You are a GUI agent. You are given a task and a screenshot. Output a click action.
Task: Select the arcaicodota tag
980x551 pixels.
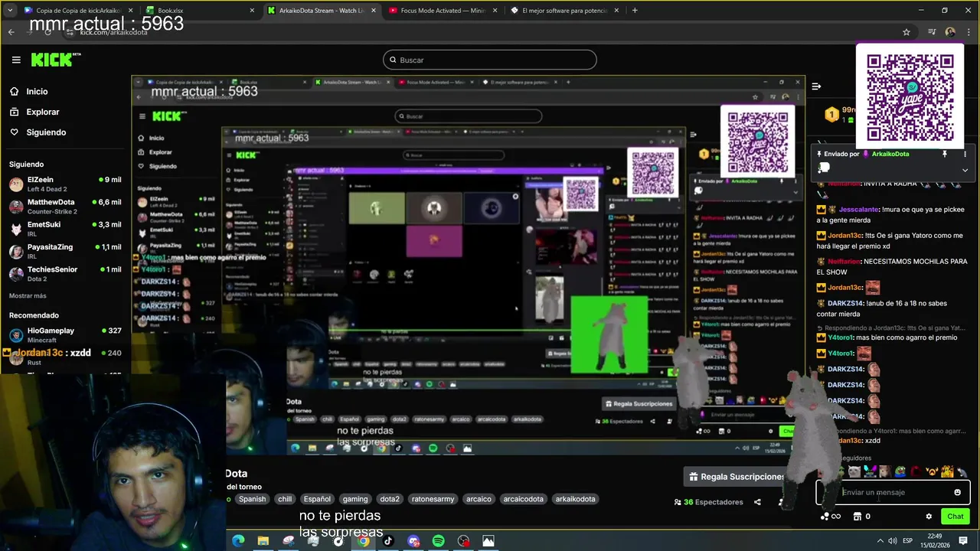click(x=523, y=499)
